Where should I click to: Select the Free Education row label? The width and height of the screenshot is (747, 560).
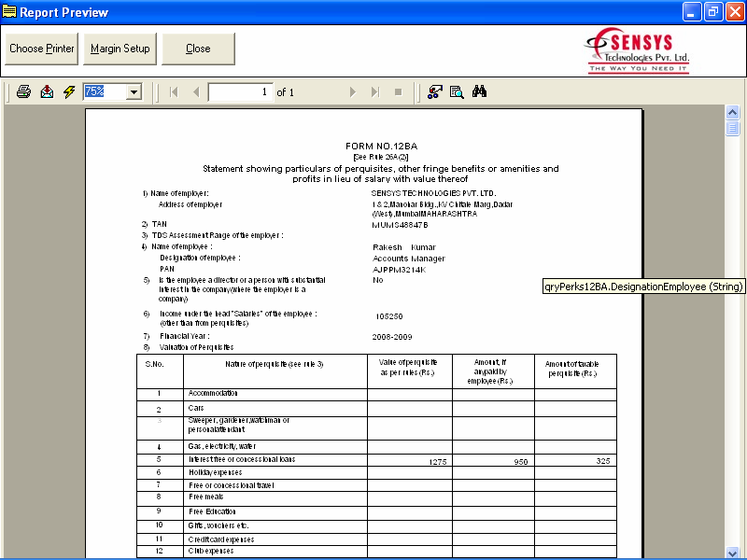click(212, 511)
